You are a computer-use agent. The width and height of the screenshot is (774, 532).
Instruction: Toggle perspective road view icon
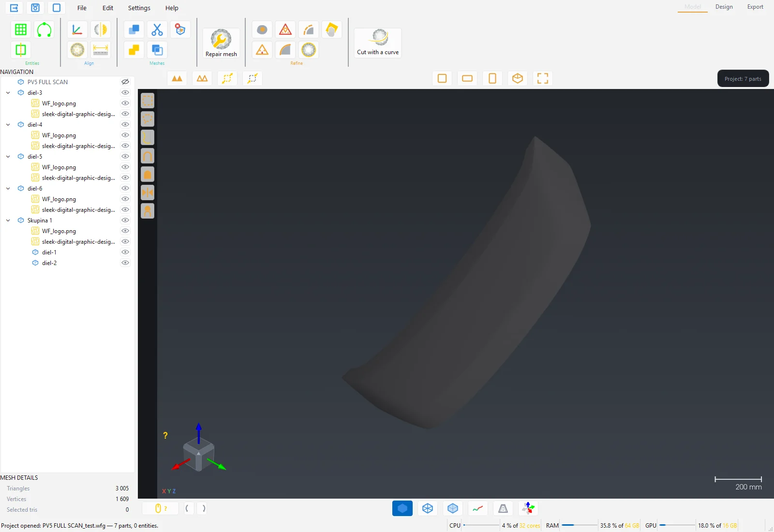[503, 508]
